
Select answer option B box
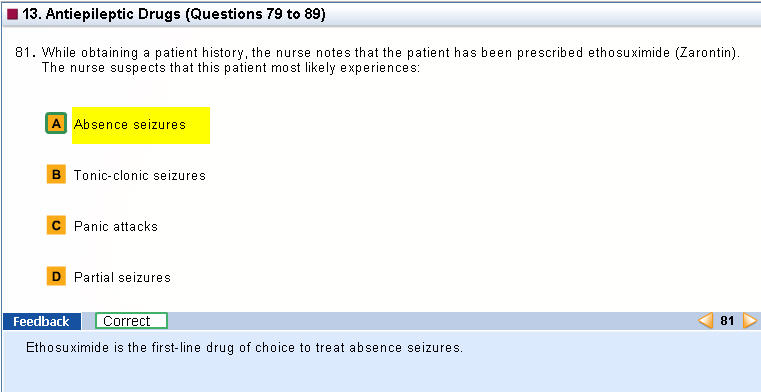click(56, 174)
